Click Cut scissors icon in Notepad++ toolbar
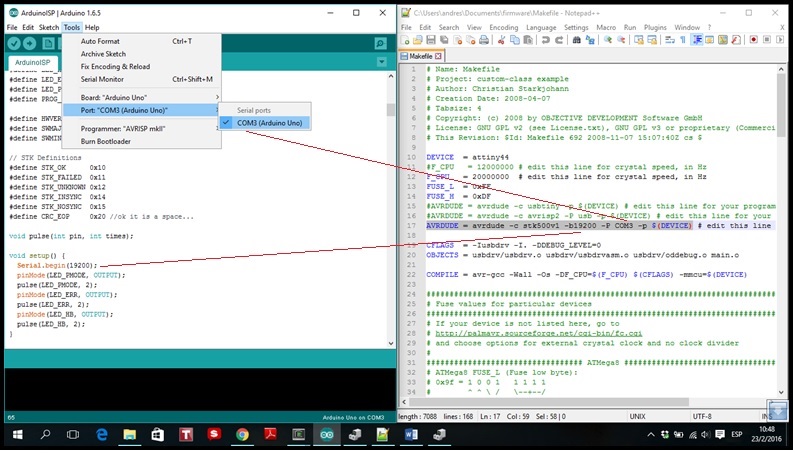The image size is (795, 453). click(501, 40)
